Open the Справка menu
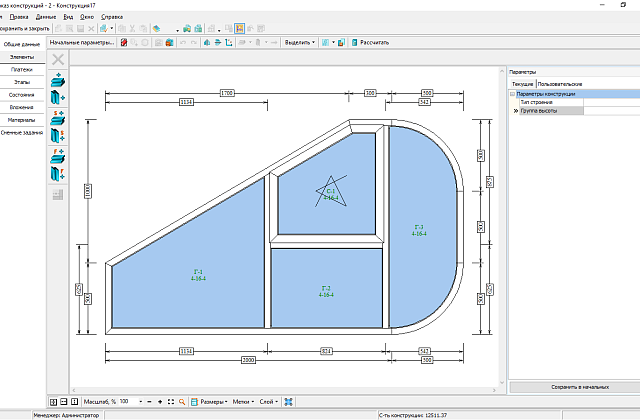The image size is (640, 420). 112,17
